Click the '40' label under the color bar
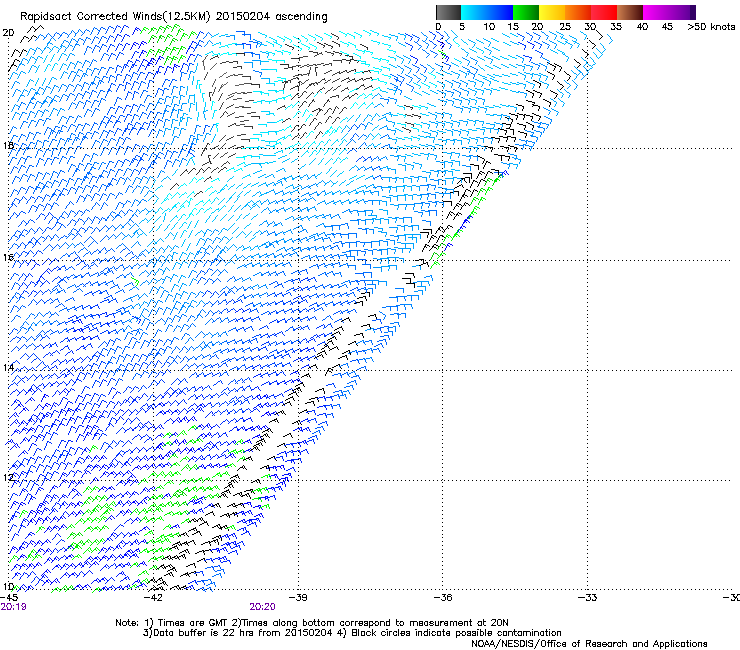Viewport: 740px width, 650px height. [x=642, y=27]
